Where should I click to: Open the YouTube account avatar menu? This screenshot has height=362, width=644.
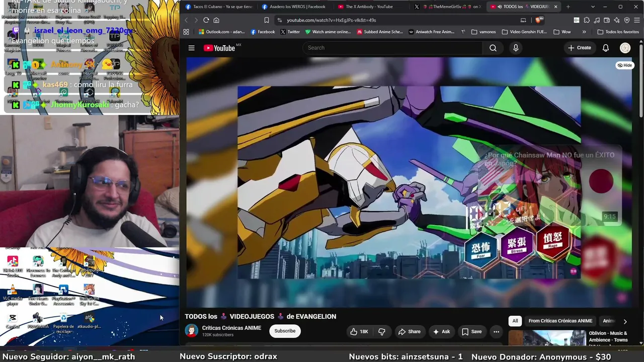coord(625,48)
